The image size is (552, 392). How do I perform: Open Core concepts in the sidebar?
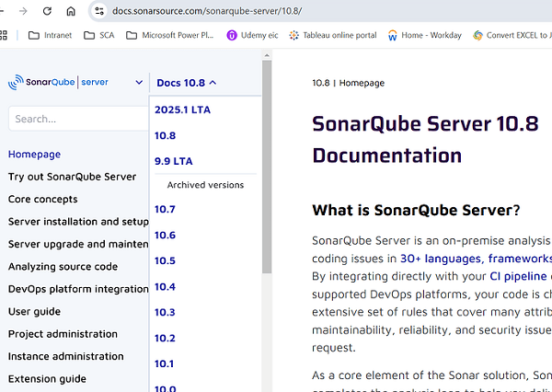(x=43, y=200)
